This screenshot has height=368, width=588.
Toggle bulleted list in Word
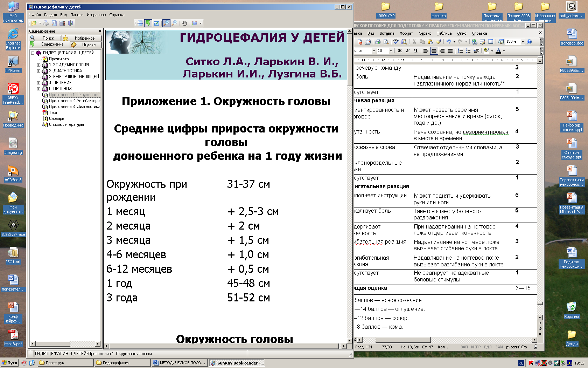click(468, 51)
